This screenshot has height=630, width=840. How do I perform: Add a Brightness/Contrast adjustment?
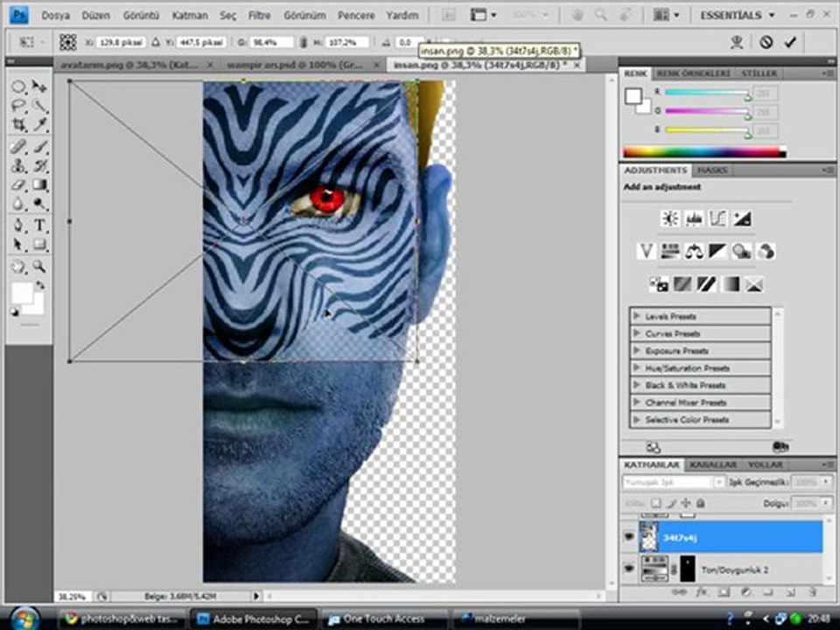[669, 219]
